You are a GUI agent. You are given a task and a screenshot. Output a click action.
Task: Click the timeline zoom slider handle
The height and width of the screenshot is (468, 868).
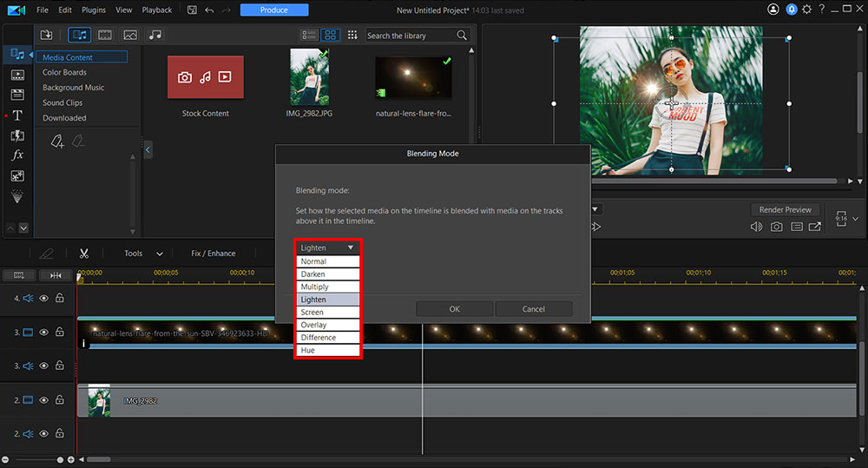point(60,459)
